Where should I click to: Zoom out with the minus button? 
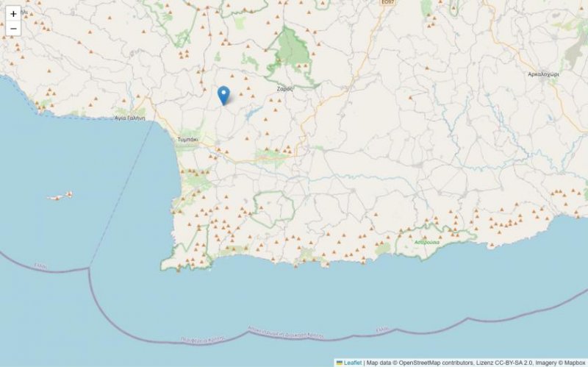[x=13, y=29]
